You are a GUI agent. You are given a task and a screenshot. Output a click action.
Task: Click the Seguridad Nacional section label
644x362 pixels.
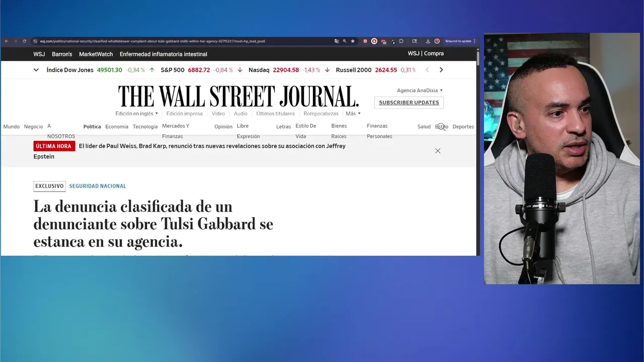pos(98,186)
